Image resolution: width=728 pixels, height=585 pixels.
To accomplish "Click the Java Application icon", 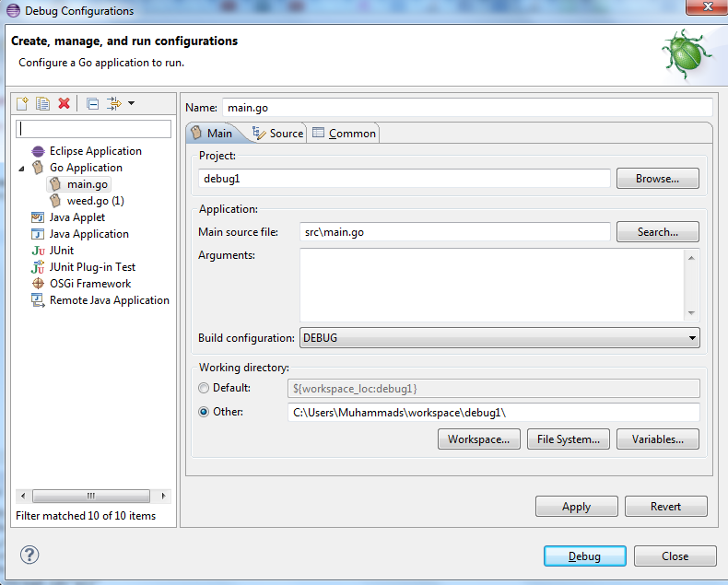I will (38, 234).
